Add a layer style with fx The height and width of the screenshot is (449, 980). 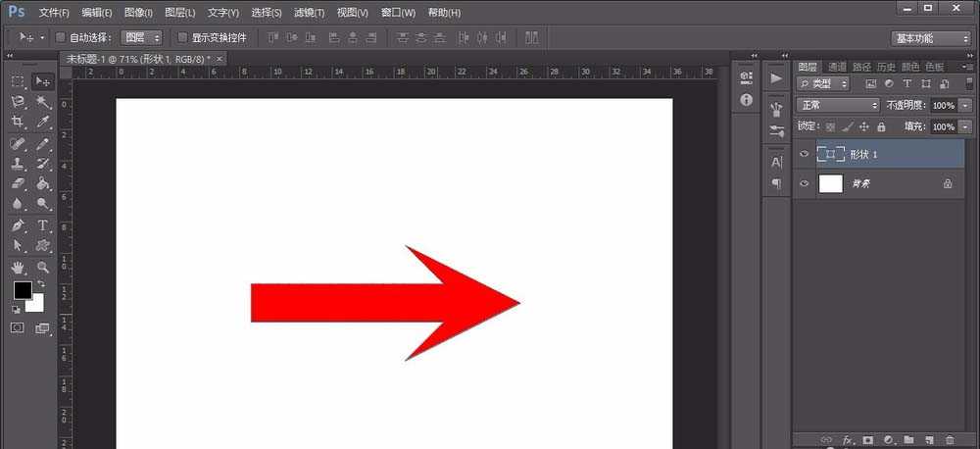pyautogui.click(x=848, y=440)
